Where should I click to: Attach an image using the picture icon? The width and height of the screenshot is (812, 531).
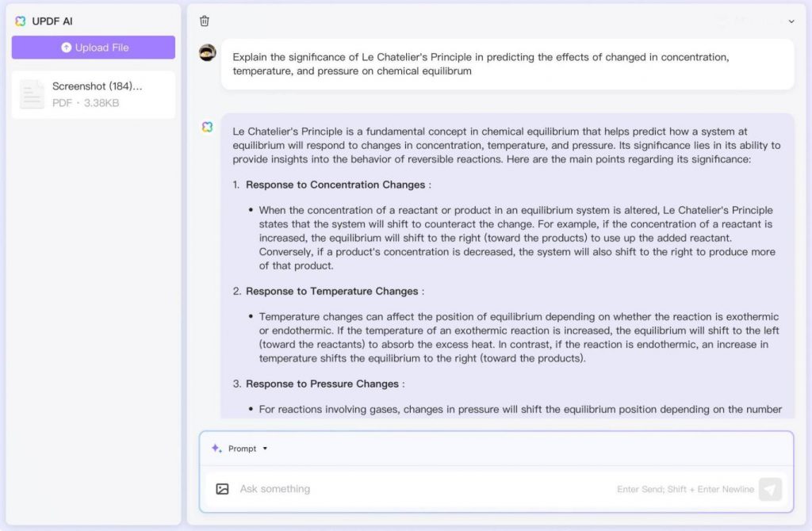223,489
